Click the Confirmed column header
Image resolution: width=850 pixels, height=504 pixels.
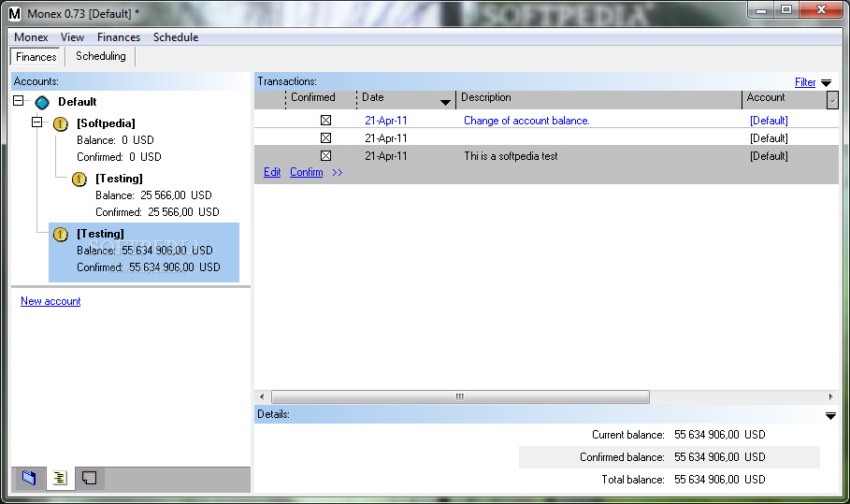click(321, 100)
